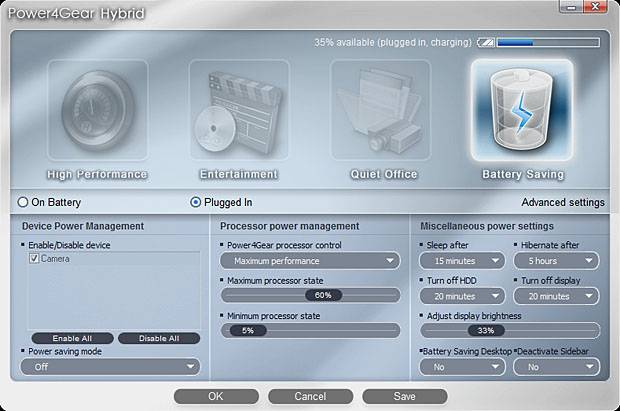The width and height of the screenshot is (620, 411).
Task: Select the Entertainment clapperboard icon
Action: click(239, 110)
